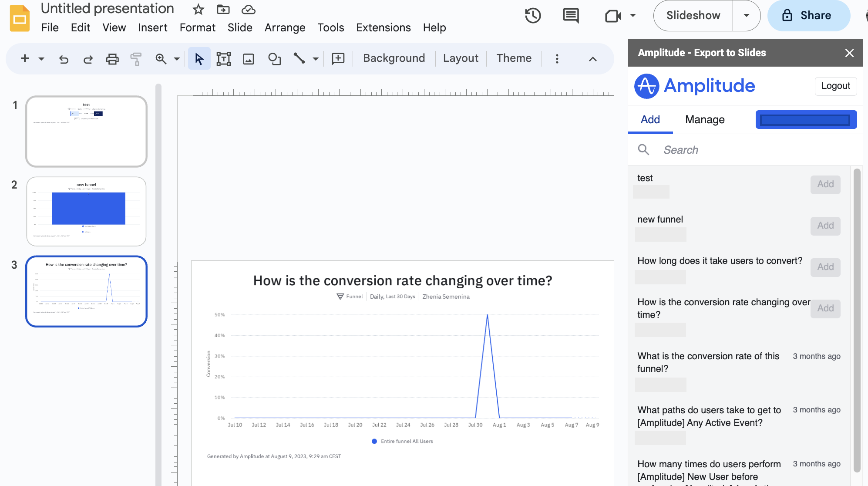
Task: Select the text box tool
Action: point(223,59)
